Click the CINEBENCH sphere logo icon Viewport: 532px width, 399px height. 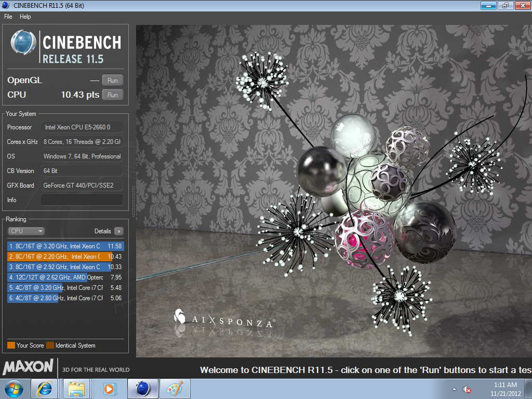point(23,43)
